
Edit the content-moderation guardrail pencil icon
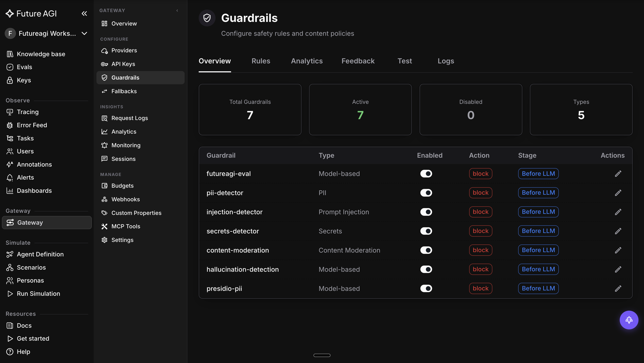pyautogui.click(x=618, y=250)
